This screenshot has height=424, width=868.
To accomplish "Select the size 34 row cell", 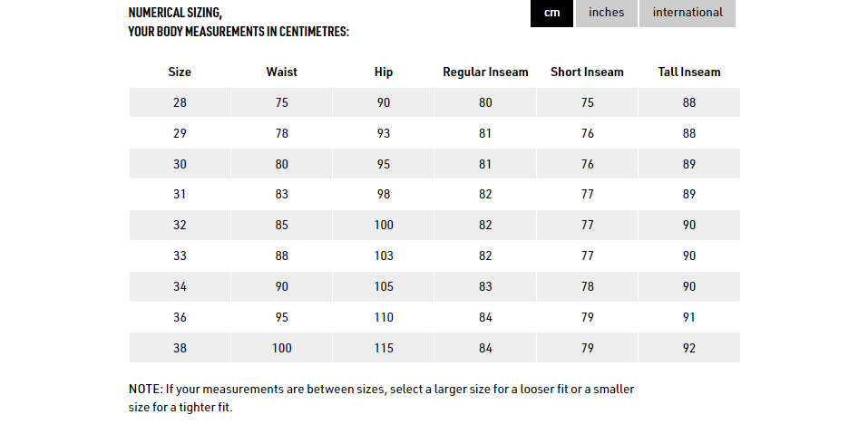I will [x=180, y=286].
